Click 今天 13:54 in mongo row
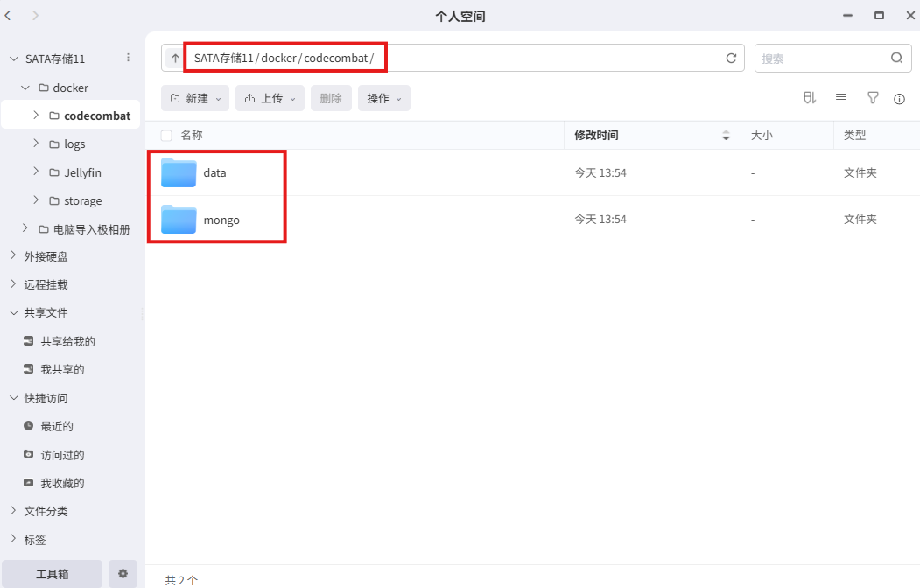 tap(600, 219)
